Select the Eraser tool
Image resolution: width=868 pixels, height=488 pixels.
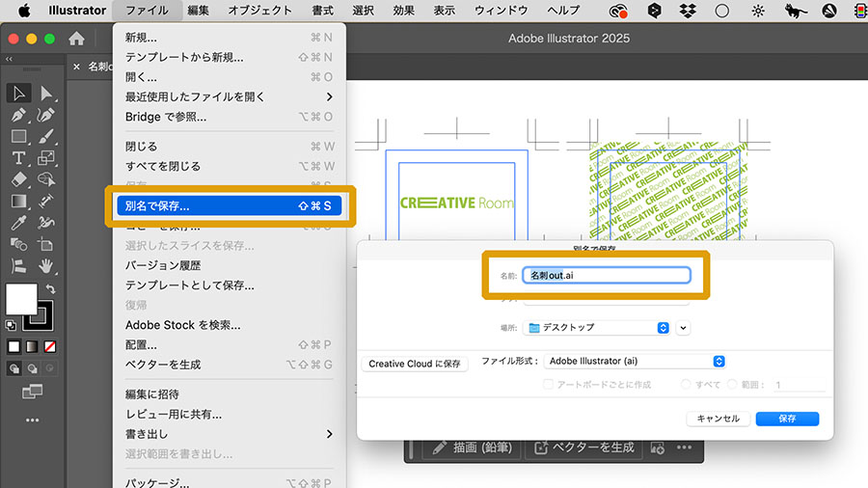tap(19, 179)
